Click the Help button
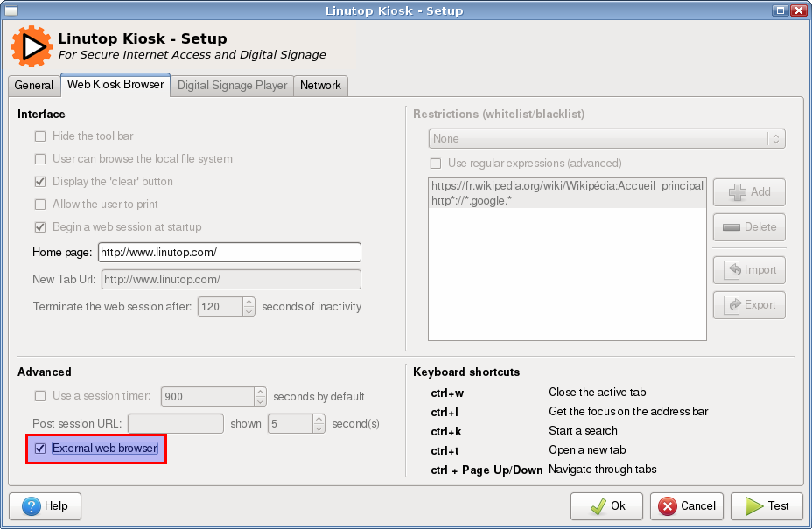Viewport: 812px width, 529px height. (x=45, y=505)
